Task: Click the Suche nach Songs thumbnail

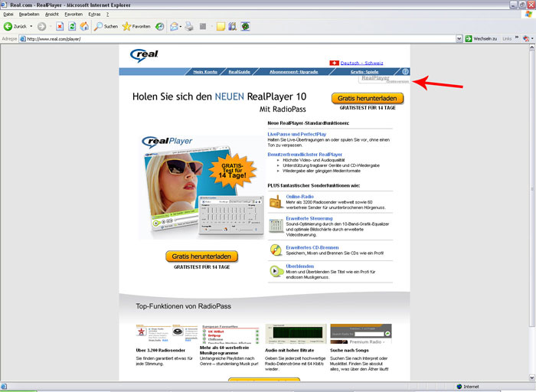Action: pos(361,334)
